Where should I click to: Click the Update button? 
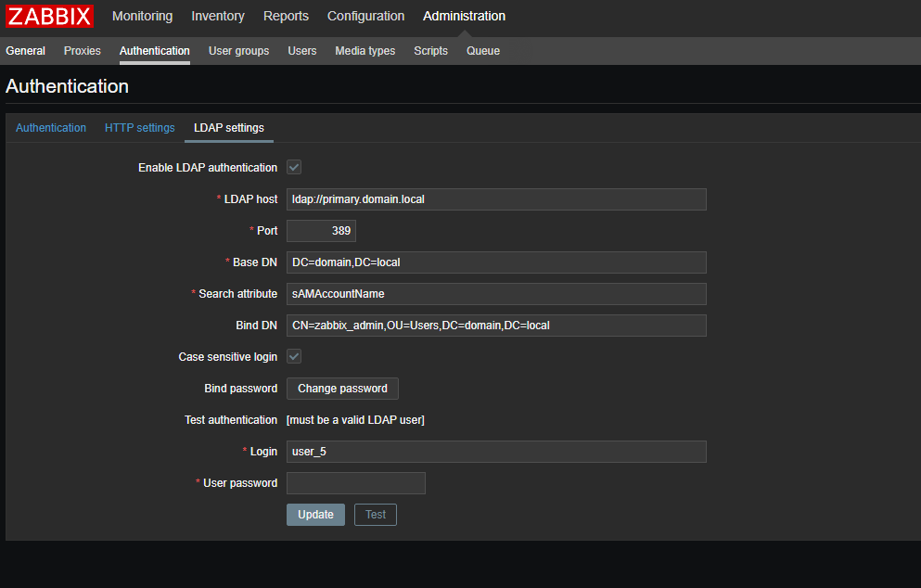(315, 515)
